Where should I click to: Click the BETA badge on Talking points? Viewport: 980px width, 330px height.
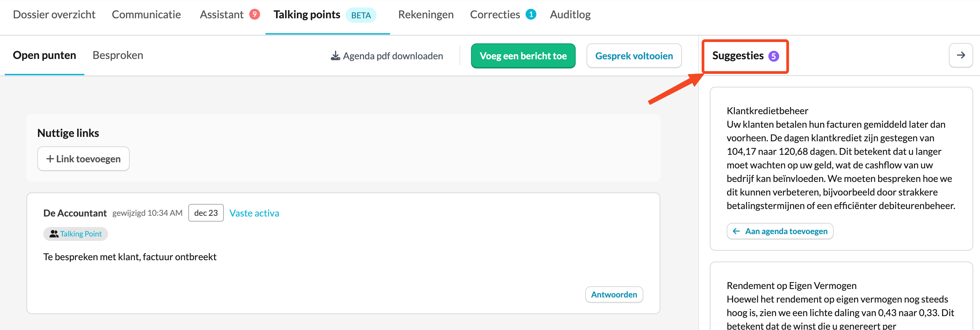click(x=361, y=15)
